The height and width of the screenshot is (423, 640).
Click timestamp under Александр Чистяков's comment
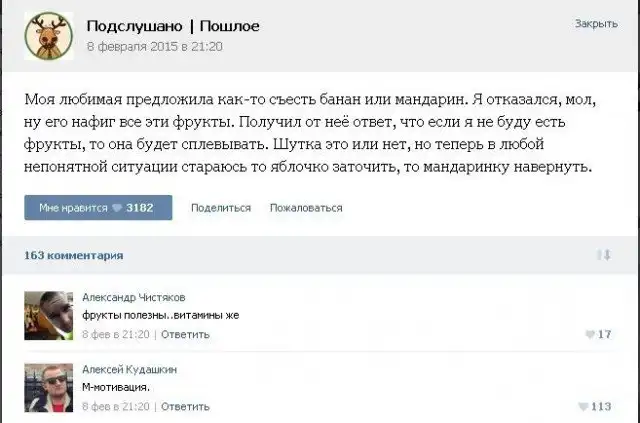(x=115, y=335)
